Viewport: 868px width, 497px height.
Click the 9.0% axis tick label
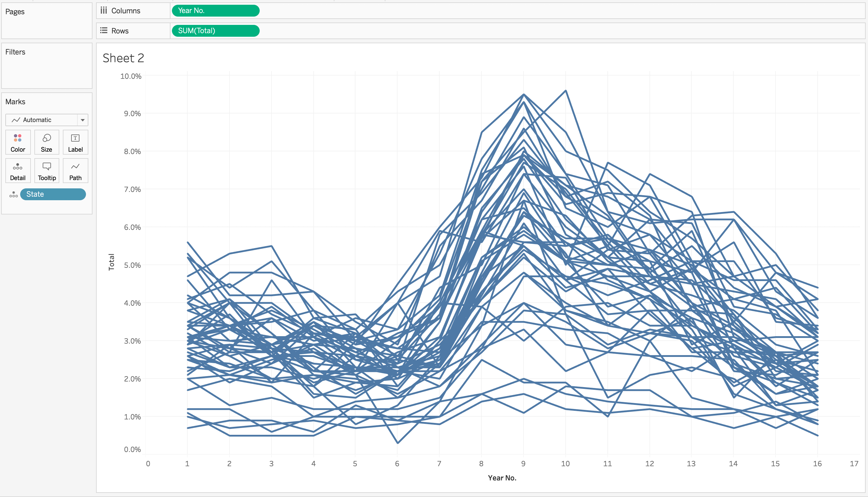click(132, 114)
